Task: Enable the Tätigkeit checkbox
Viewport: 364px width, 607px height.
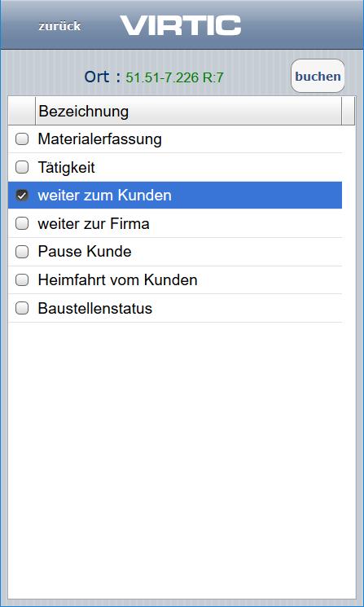Action: pyautogui.click(x=22, y=167)
